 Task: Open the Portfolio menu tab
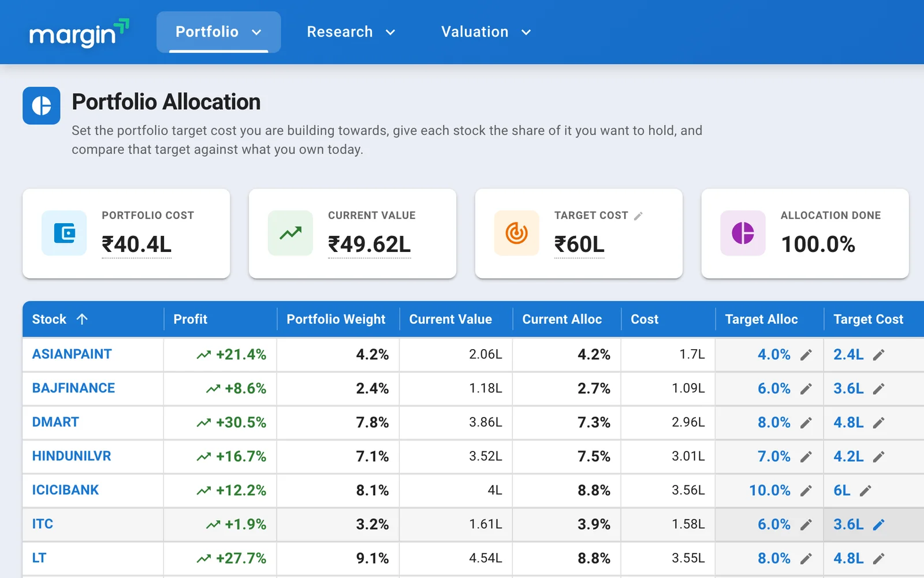[x=218, y=32]
